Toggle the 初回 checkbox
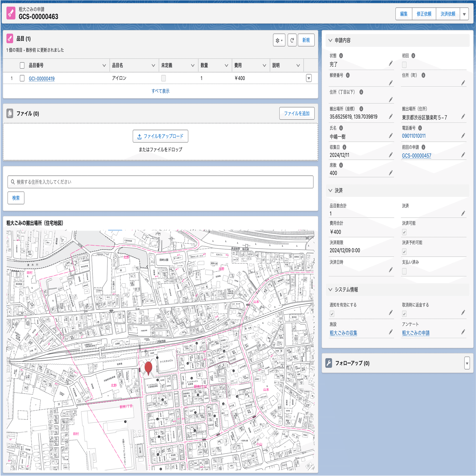 tap(404, 65)
